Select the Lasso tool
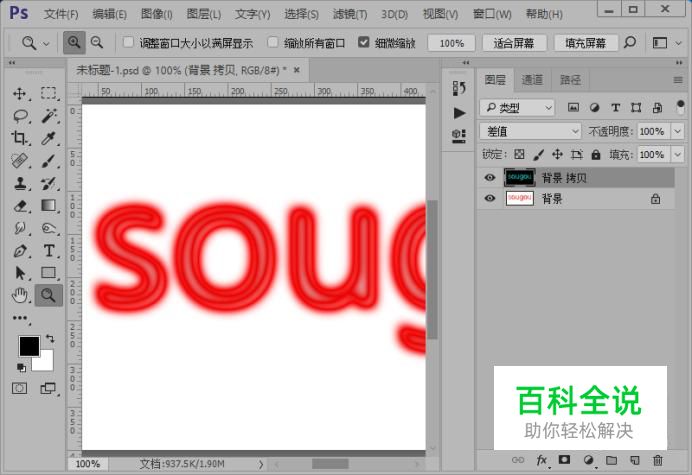This screenshot has width=692, height=475. click(x=20, y=116)
